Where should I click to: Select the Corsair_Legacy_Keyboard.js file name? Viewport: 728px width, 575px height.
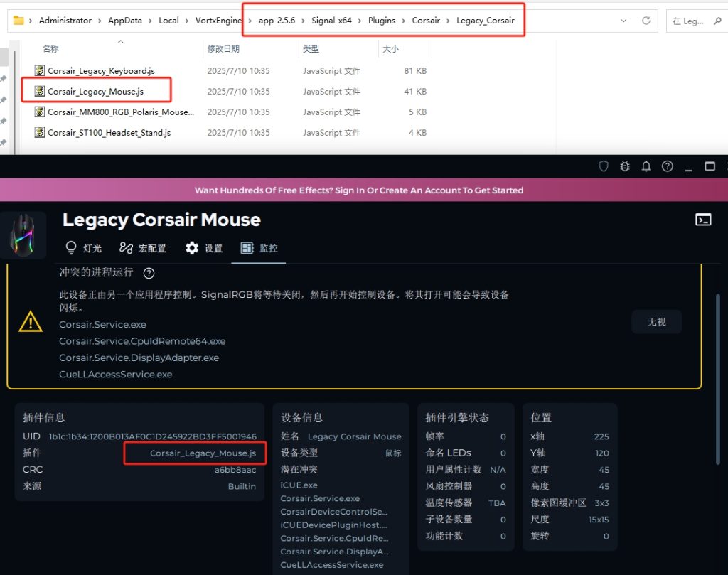(x=101, y=70)
